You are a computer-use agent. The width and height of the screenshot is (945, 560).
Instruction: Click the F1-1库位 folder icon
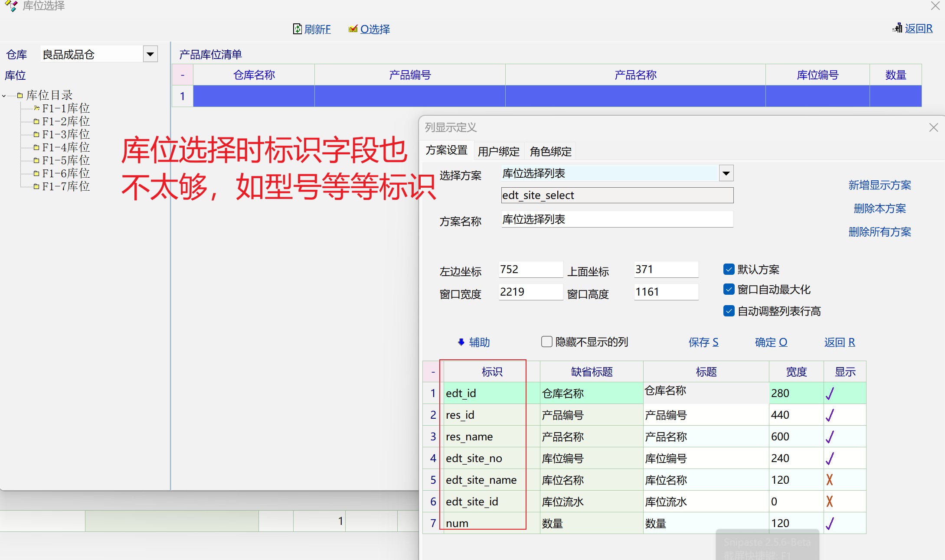[x=36, y=108]
